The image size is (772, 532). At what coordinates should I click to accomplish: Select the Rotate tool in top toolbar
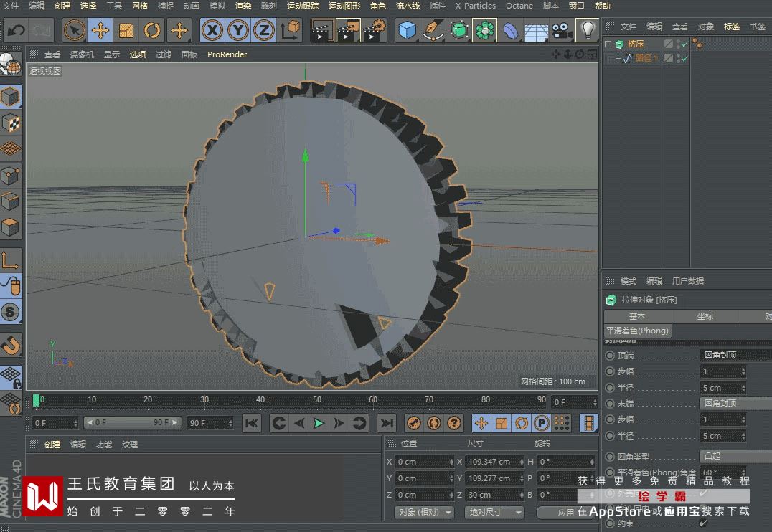click(152, 30)
